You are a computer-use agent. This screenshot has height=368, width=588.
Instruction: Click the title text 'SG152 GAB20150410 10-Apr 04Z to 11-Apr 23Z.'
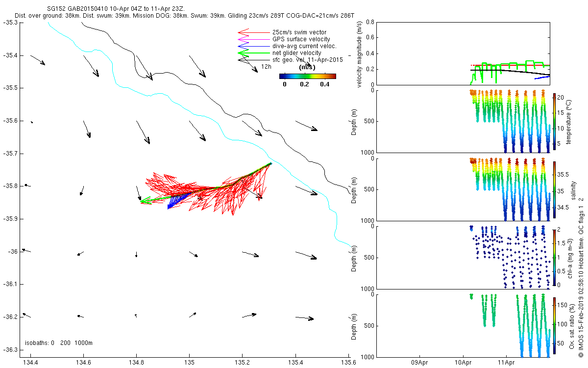click(116, 9)
